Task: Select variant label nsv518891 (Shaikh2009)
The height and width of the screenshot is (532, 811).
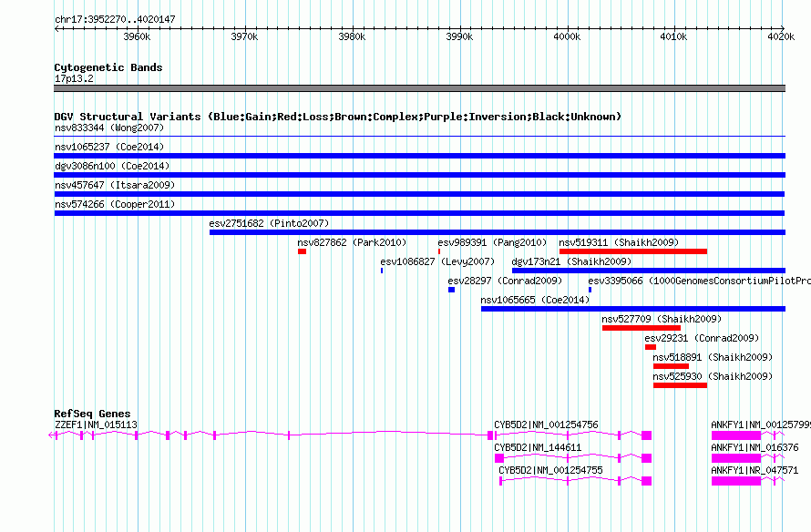Action: [713, 357]
